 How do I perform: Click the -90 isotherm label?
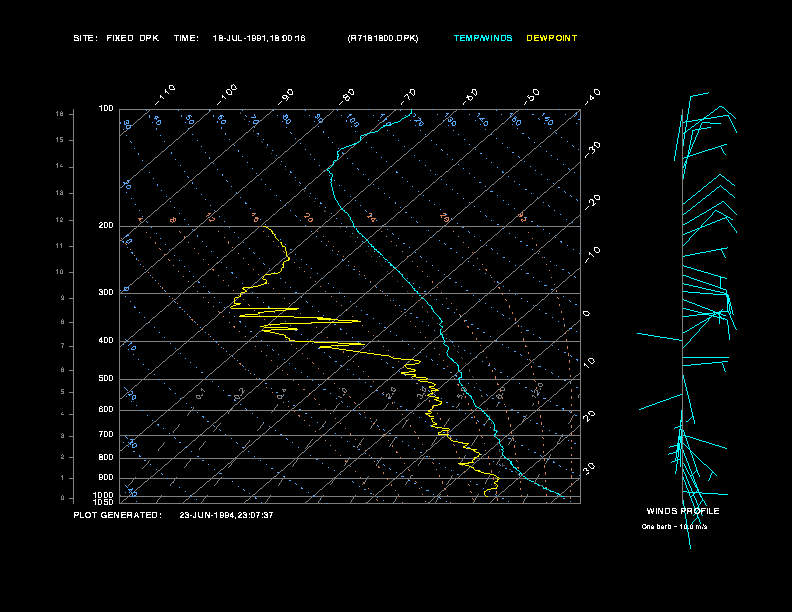tap(286, 96)
